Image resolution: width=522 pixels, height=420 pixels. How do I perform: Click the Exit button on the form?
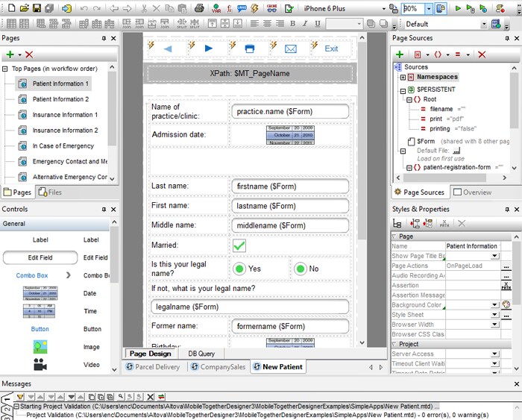[331, 48]
